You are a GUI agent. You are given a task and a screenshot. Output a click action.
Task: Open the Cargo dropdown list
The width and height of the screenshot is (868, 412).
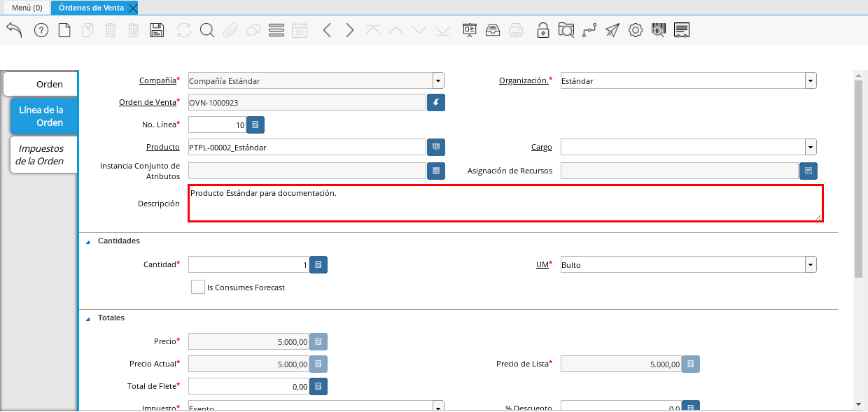tap(811, 147)
